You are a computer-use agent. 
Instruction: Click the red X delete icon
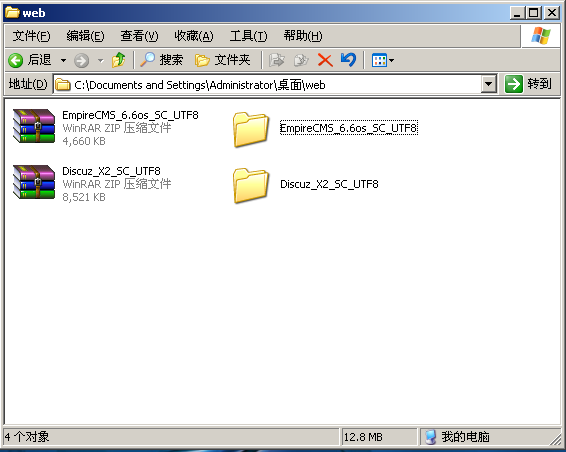point(325,60)
